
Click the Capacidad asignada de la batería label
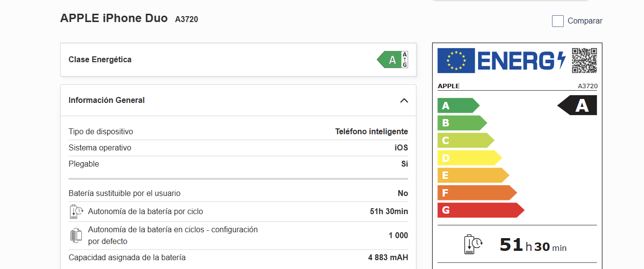coord(127,258)
